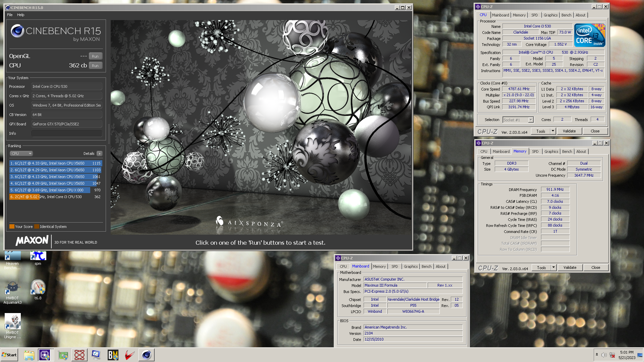
Task: Click Processor field Intel Core i3 CPU 530
Action: click(x=67, y=86)
